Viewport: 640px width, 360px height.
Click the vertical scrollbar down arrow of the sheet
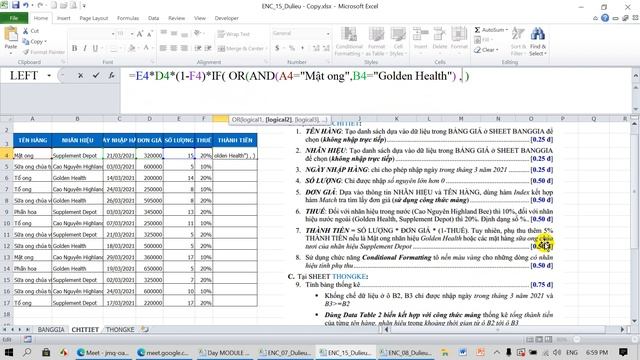(x=634, y=321)
